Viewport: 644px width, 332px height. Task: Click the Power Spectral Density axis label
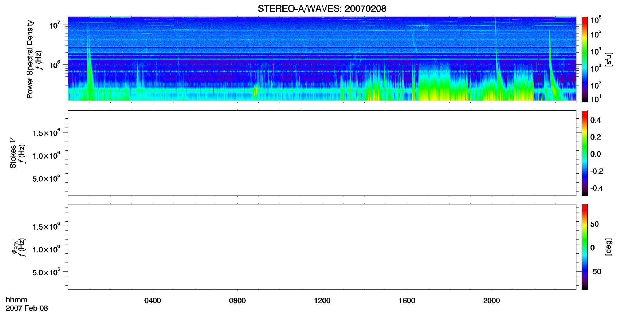click(x=29, y=59)
